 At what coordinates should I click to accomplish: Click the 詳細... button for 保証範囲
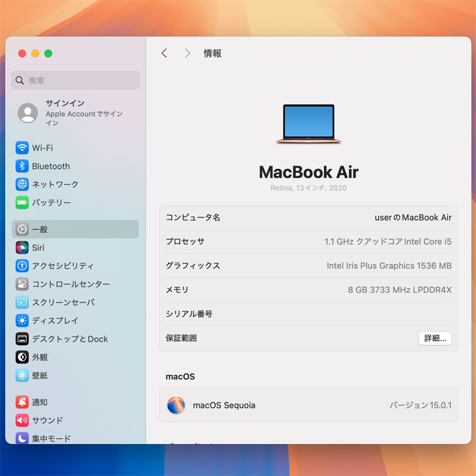[x=435, y=338]
